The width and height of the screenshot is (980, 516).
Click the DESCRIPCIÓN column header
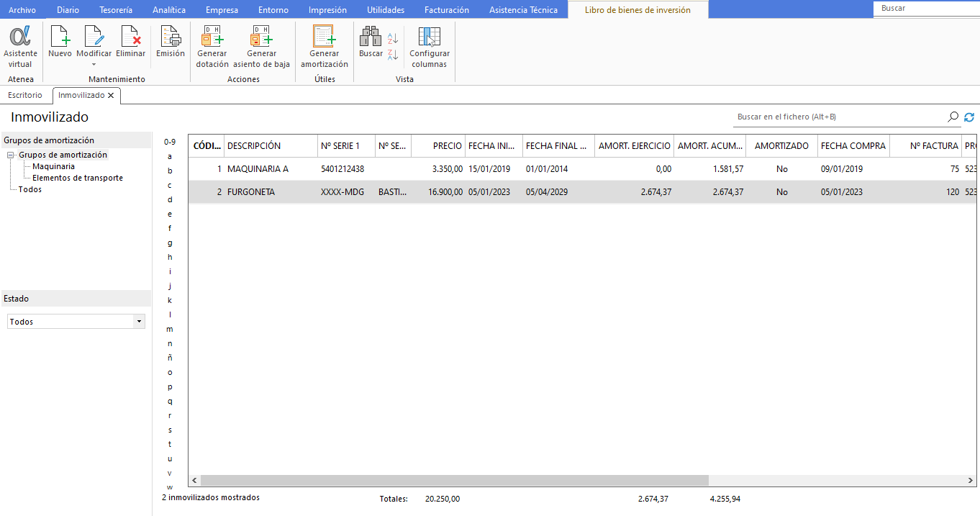271,145
